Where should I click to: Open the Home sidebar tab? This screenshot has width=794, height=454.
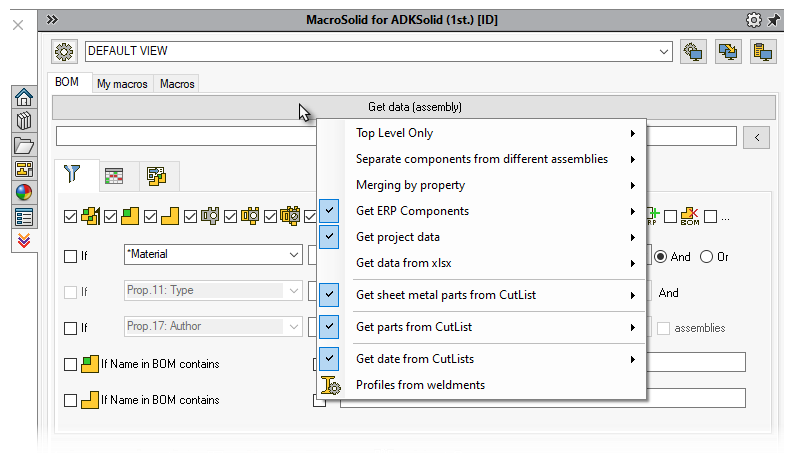pos(24,97)
